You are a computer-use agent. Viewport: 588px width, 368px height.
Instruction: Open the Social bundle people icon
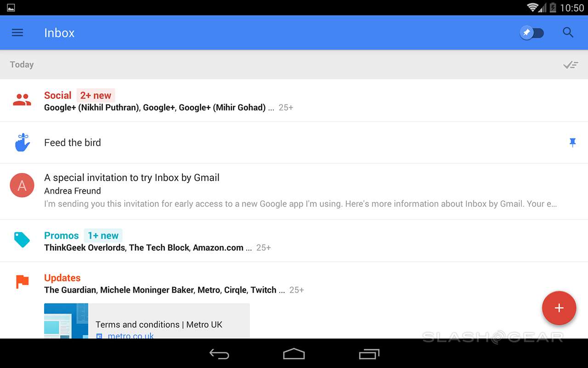(x=22, y=100)
